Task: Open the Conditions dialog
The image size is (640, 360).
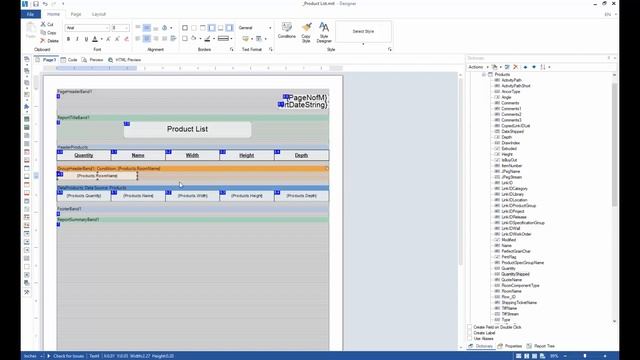Action: tap(287, 31)
